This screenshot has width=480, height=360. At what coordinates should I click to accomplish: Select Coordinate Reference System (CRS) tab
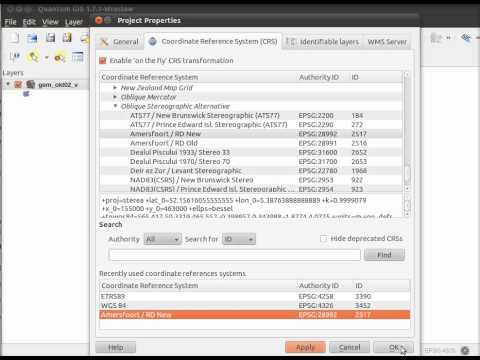(x=213, y=41)
